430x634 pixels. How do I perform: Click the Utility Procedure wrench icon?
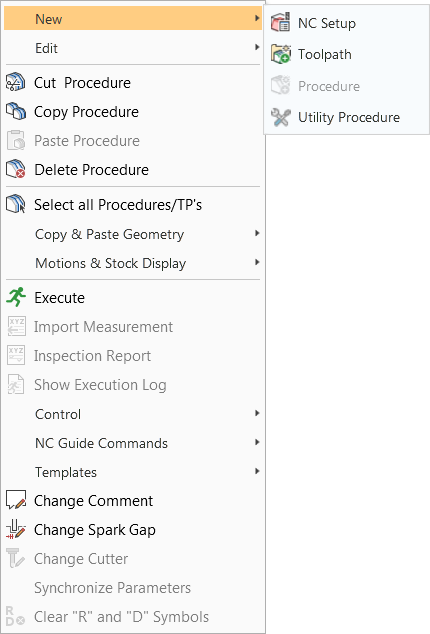(x=280, y=117)
